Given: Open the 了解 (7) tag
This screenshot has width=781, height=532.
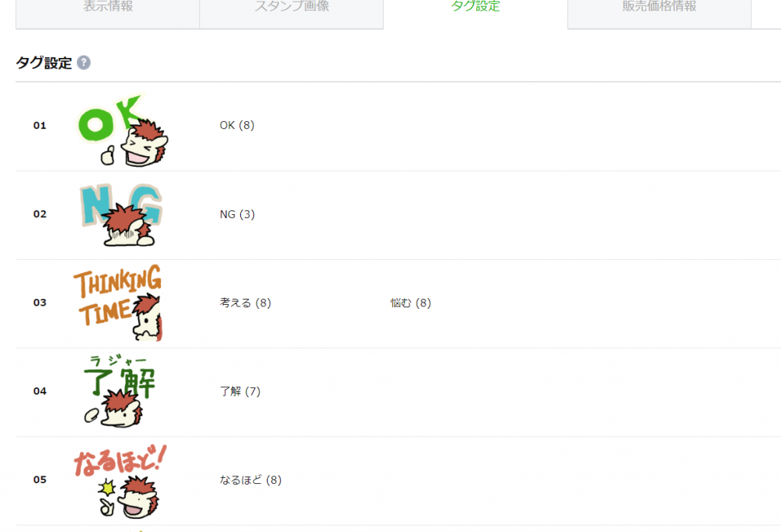Looking at the screenshot, I should coord(240,391).
